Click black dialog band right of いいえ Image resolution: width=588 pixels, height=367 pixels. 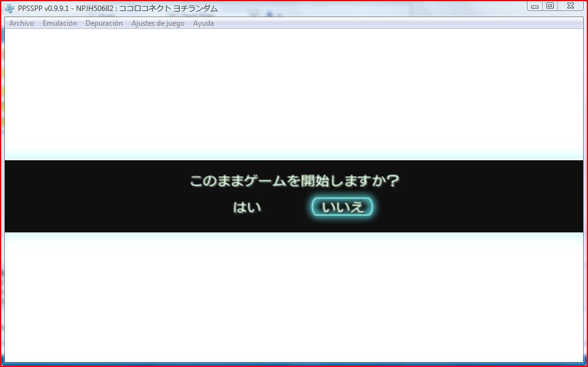pyautogui.click(x=477, y=202)
